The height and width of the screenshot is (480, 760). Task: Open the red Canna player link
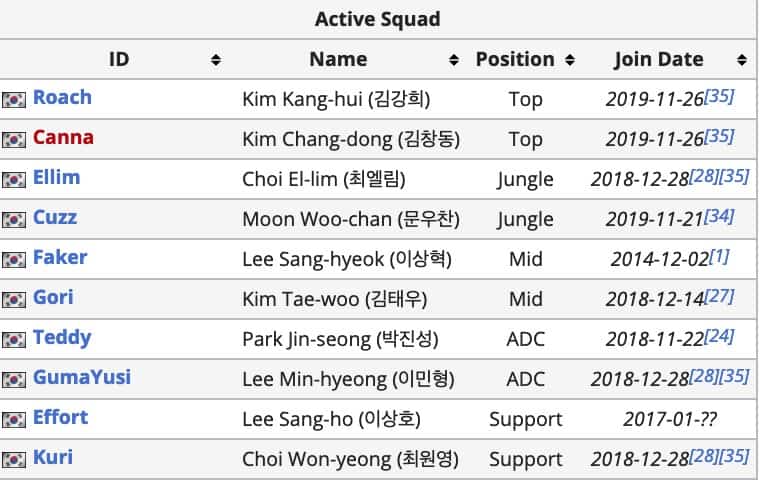point(63,138)
